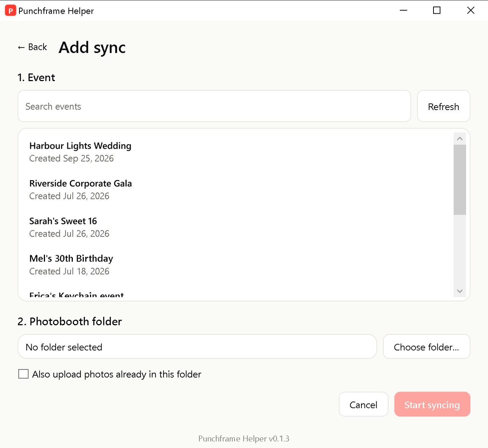The height and width of the screenshot is (448, 488).
Task: Pick the Mel's 30th Birthday event
Action: [x=236, y=264]
